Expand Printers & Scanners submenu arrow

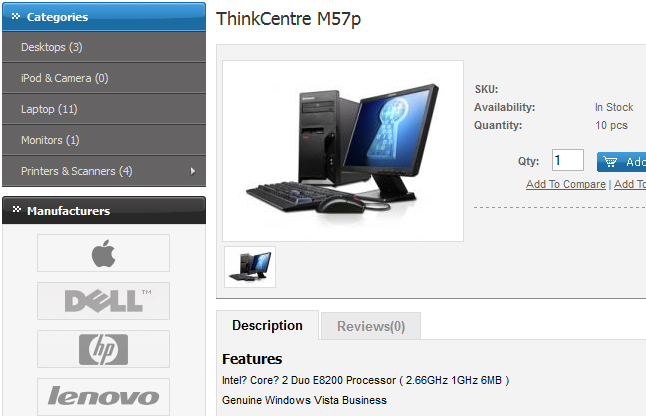point(192,171)
